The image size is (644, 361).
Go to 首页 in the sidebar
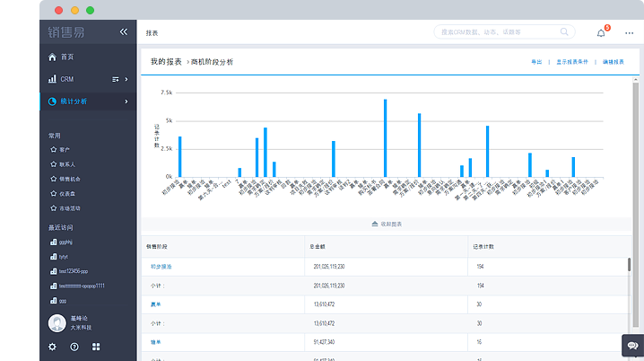coord(67,57)
